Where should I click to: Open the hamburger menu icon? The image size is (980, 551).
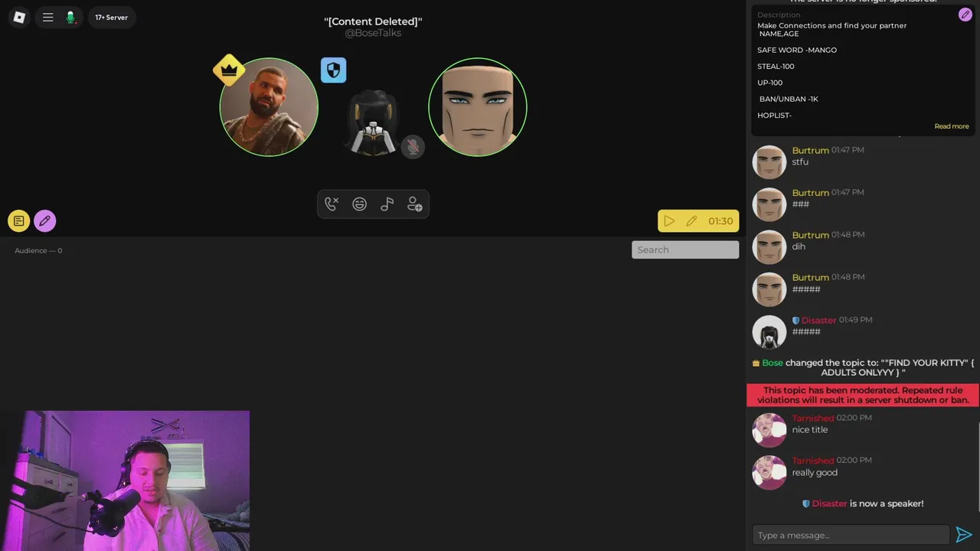(47, 17)
